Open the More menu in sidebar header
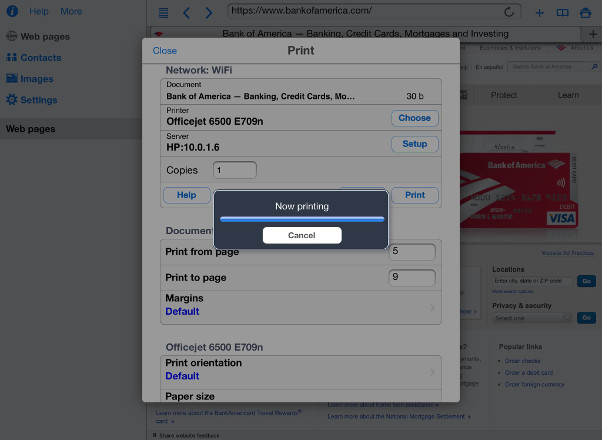 71,12
